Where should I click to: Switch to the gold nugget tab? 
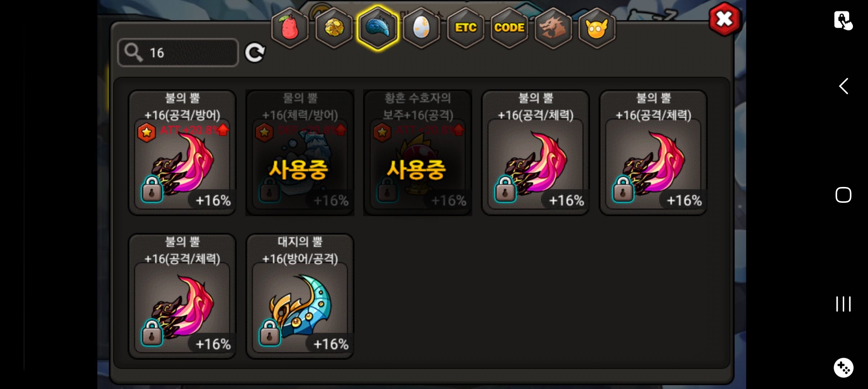click(334, 28)
